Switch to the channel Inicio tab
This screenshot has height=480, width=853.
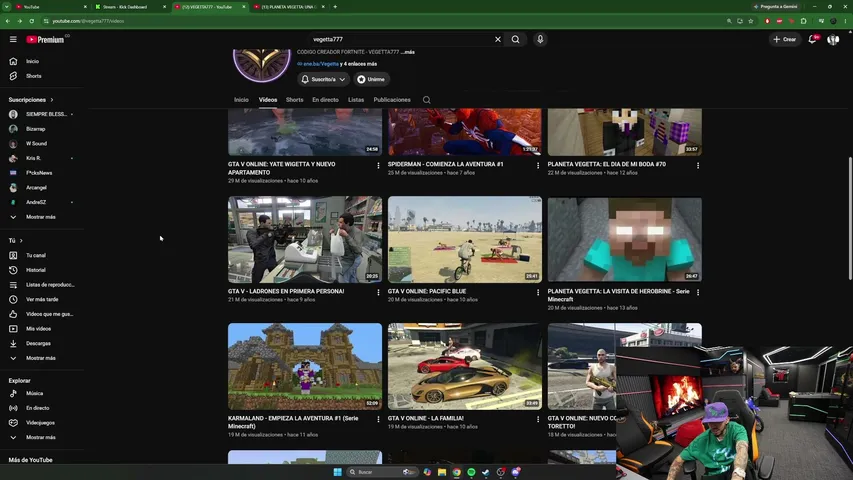pos(241,100)
